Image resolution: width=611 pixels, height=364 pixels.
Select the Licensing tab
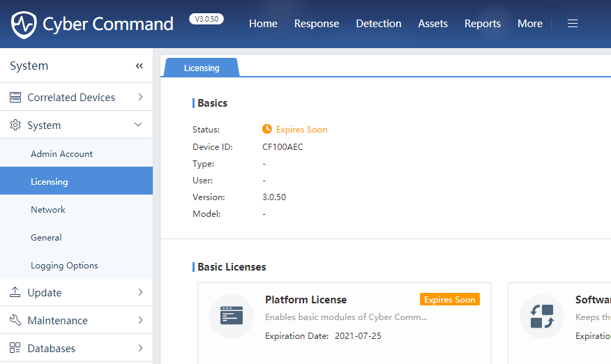click(x=202, y=68)
